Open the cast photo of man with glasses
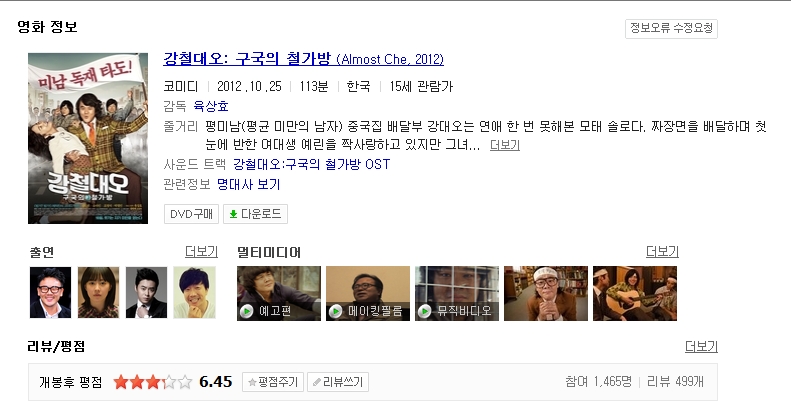This screenshot has width=791, height=403. point(50,293)
